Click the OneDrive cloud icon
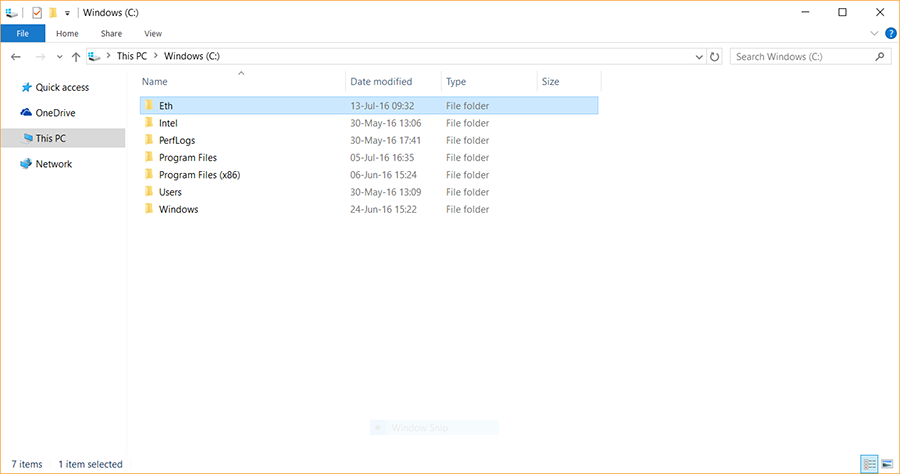Screen dimensions: 900x474 point(26,112)
